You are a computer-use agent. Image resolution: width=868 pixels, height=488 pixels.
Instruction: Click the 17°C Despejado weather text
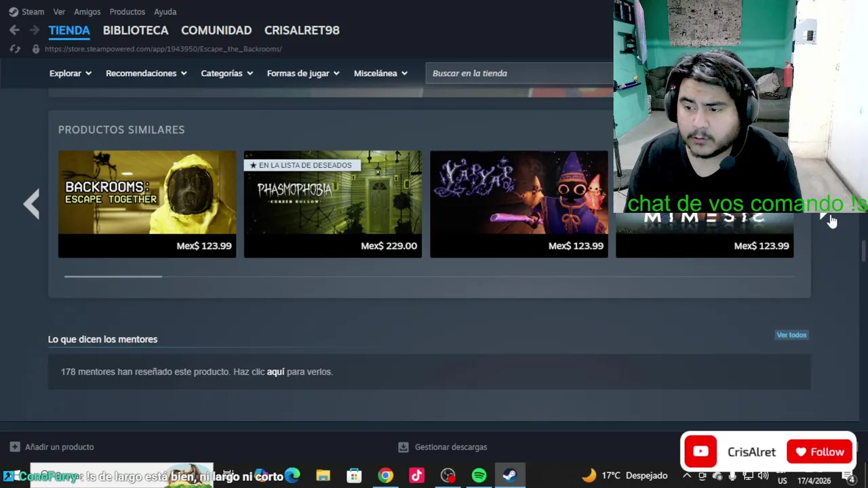[x=634, y=475]
